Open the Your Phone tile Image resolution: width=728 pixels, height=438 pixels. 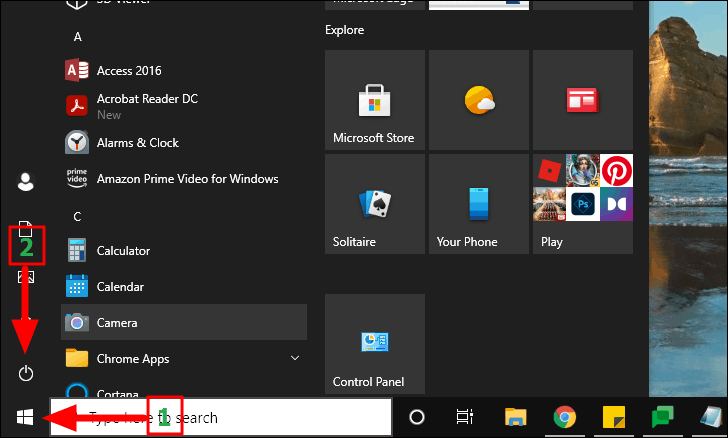pyautogui.click(x=479, y=204)
